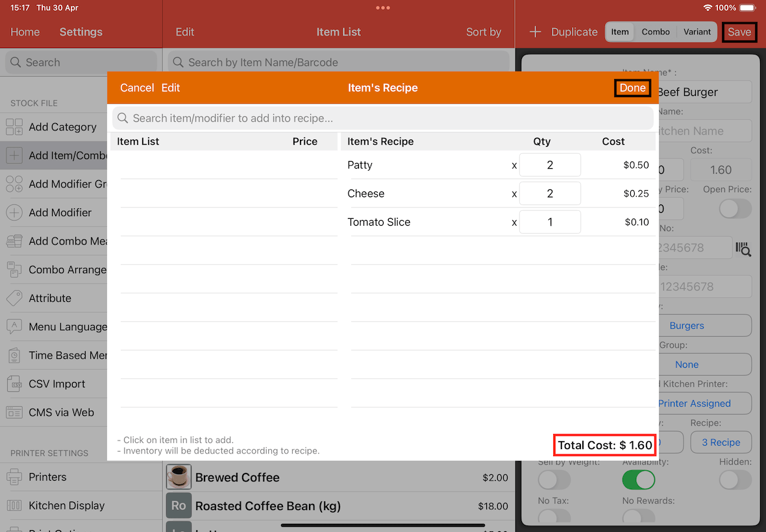The width and height of the screenshot is (766, 532).
Task: Select the Item segment tab
Action: pyautogui.click(x=620, y=32)
